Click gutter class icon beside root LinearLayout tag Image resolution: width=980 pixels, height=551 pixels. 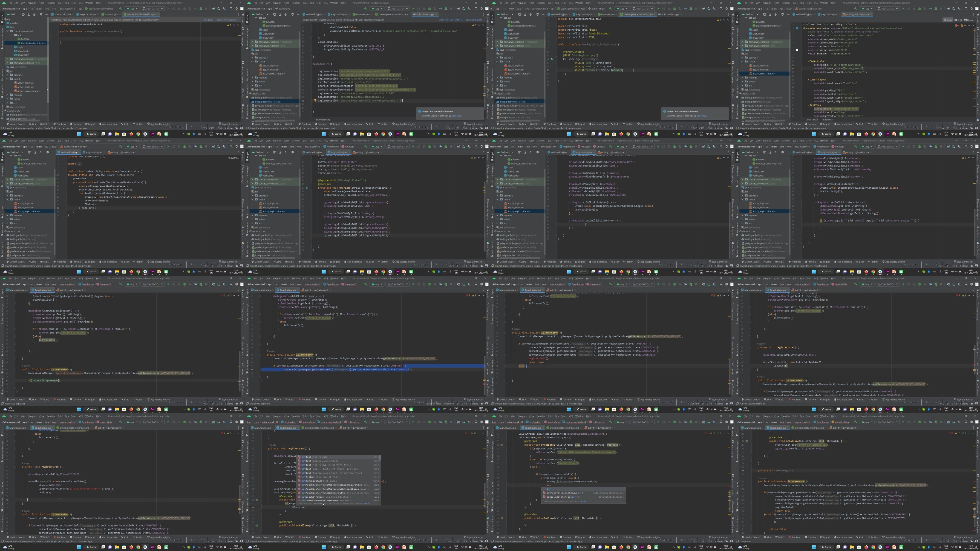click(x=797, y=28)
